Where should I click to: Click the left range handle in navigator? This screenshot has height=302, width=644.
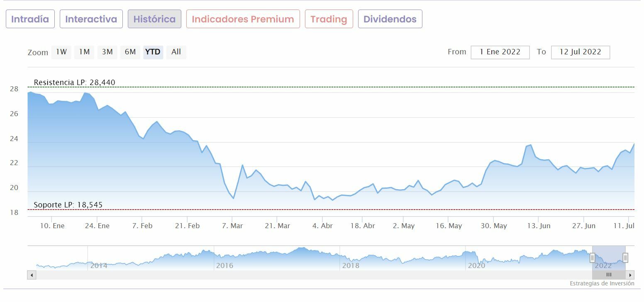[592, 258]
